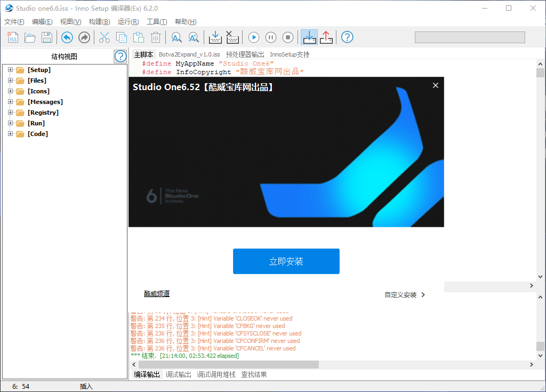The height and width of the screenshot is (392, 546).
Task: Expand the [Code] tree node
Action: (11, 134)
